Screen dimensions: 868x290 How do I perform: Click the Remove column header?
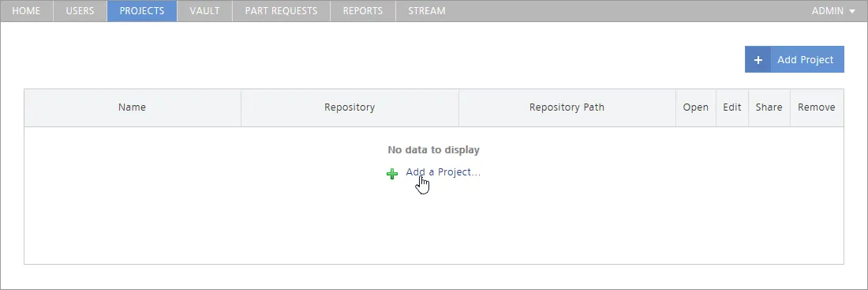tap(817, 107)
